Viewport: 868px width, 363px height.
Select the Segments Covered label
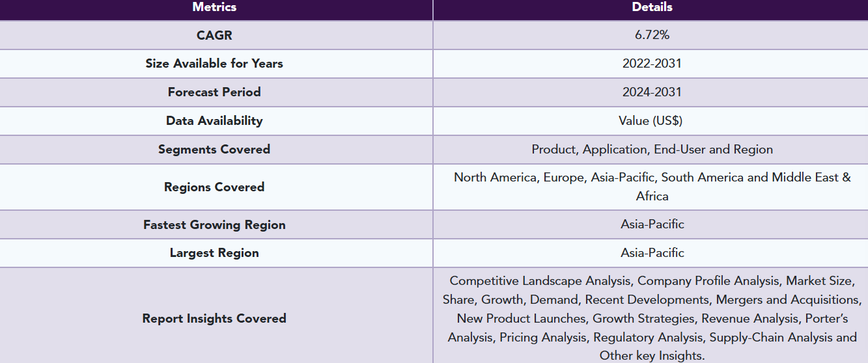pyautogui.click(x=214, y=150)
